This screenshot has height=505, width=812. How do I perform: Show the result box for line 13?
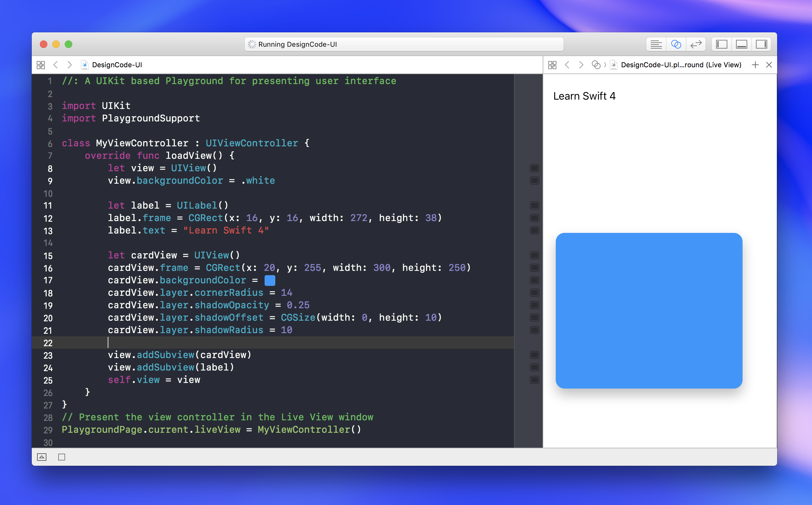point(534,230)
